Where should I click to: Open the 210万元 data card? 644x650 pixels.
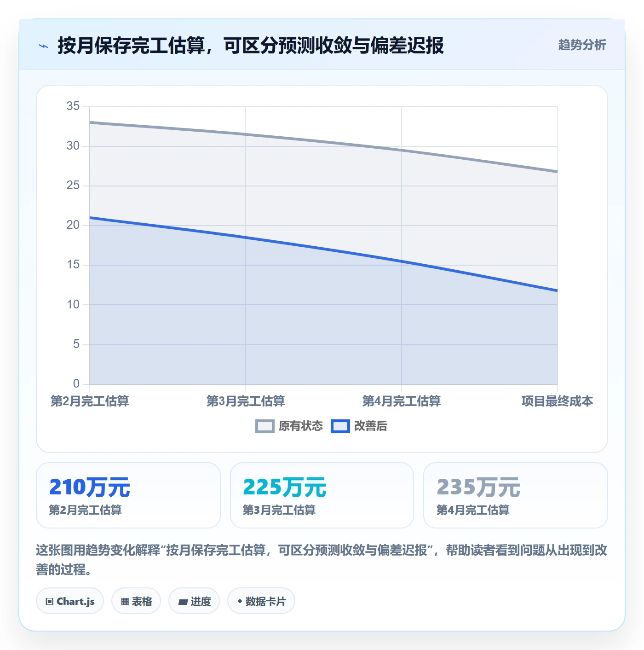(x=128, y=495)
